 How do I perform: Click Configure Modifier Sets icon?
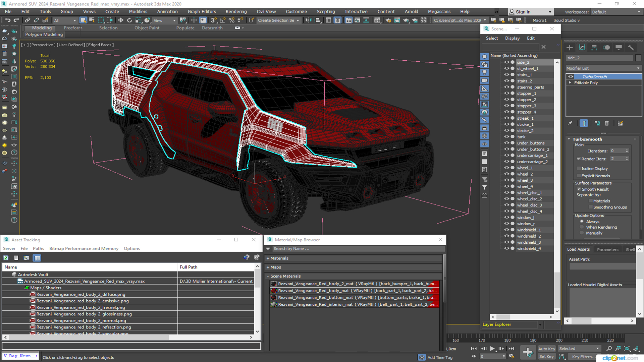(x=621, y=123)
